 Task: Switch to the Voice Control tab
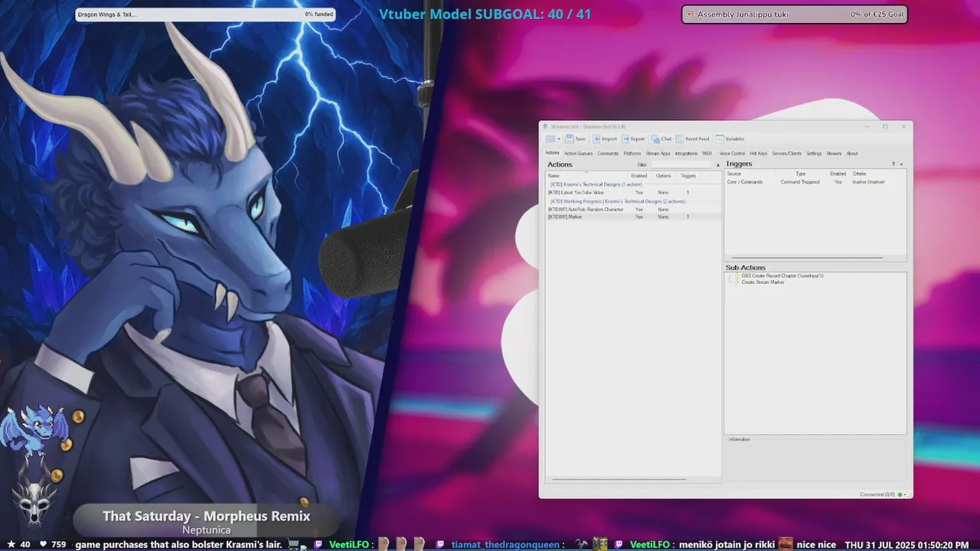click(x=732, y=153)
